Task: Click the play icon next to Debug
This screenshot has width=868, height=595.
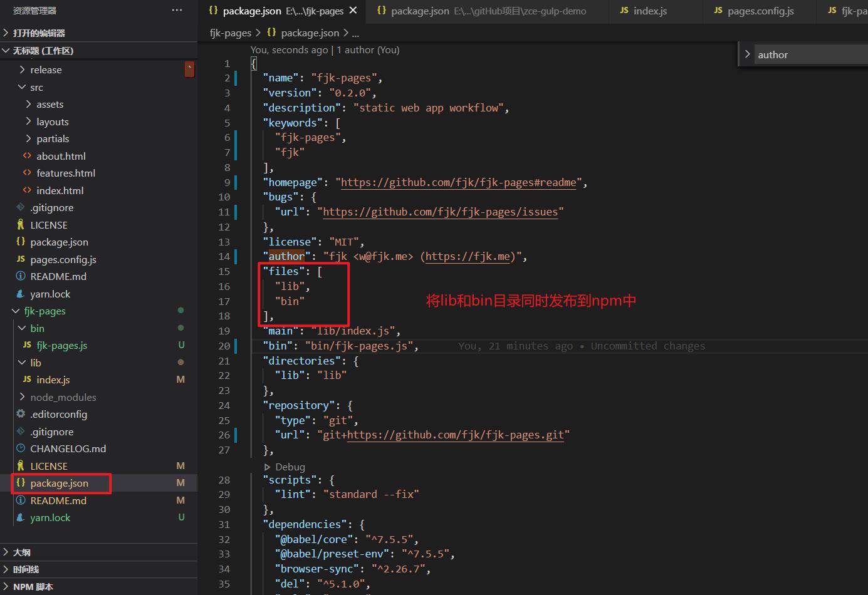Action: (x=268, y=467)
